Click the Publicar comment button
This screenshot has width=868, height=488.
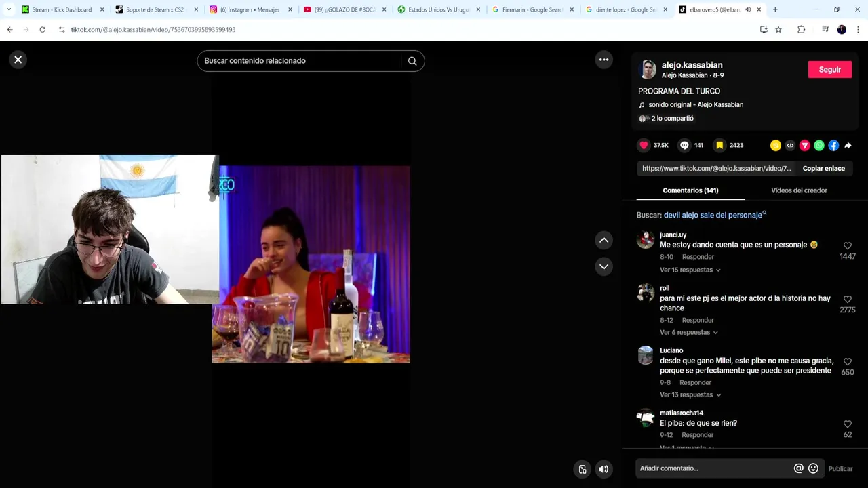click(840, 468)
